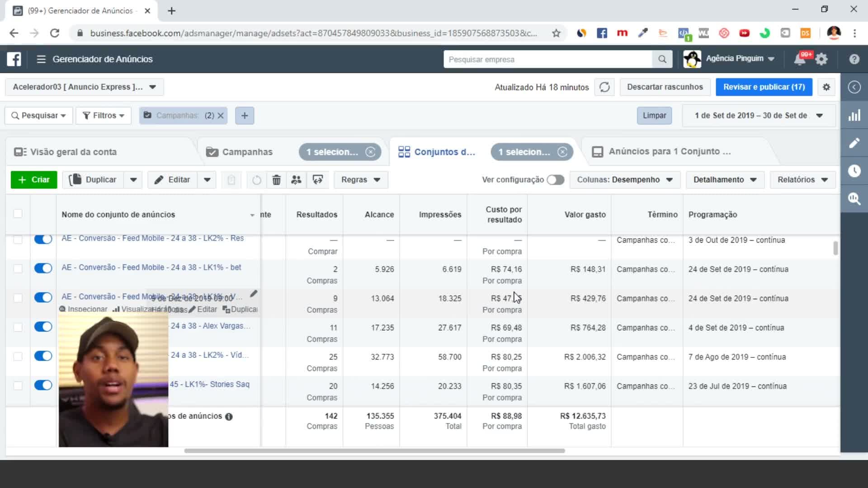Click the help question mark icon
Screen dimensions: 868x488
click(x=854, y=59)
